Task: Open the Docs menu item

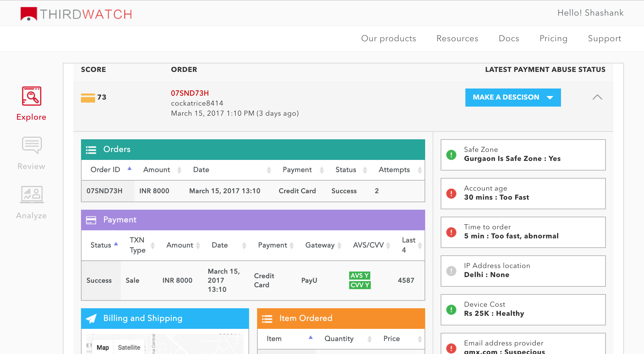Action: click(x=509, y=38)
